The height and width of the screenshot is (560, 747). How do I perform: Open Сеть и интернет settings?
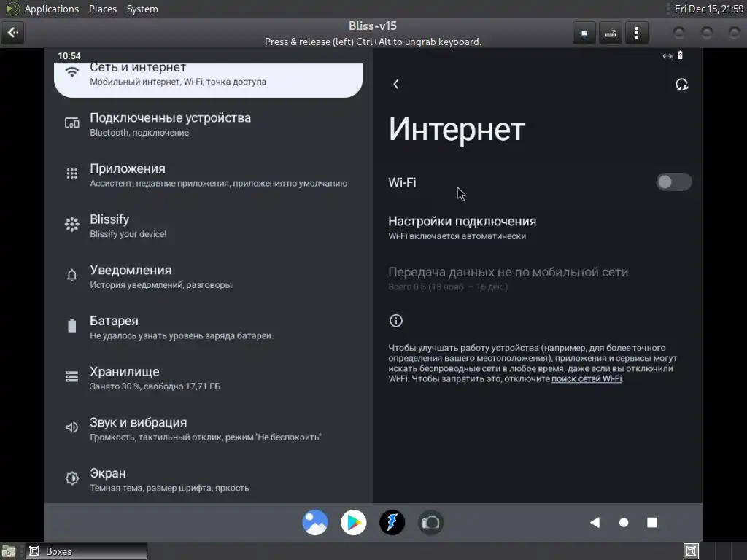(x=208, y=79)
